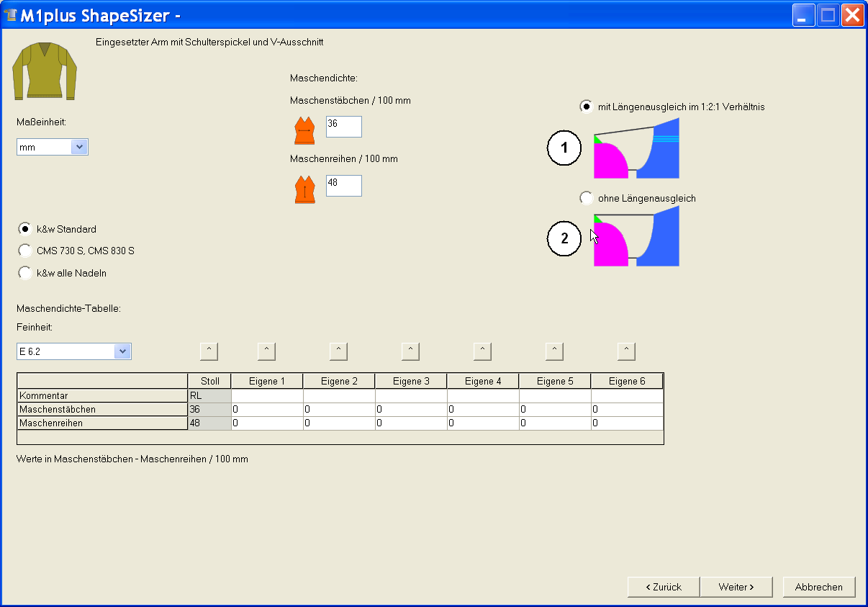868x607 pixels.
Task: Click the Abbrechen button
Action: point(818,587)
